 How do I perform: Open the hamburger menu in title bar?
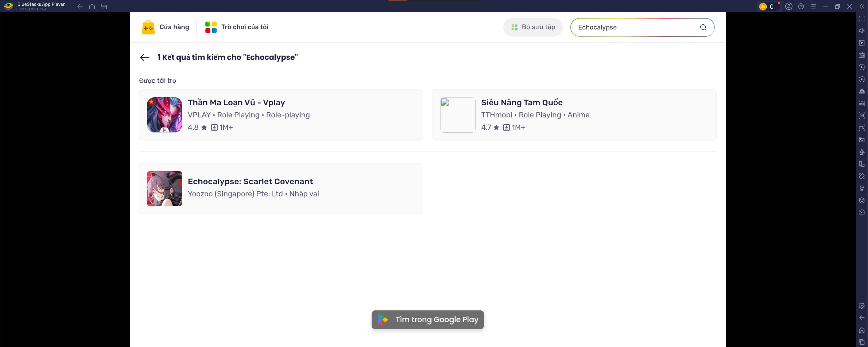813,6
